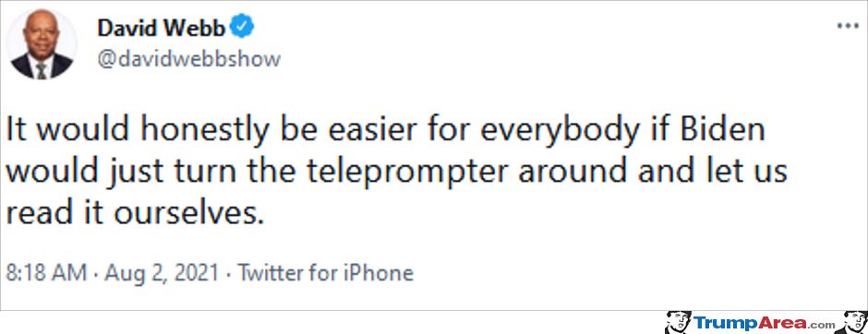Click the 'read it ourselves.' closing line
The height and width of the screenshot is (334, 868).
pos(133,214)
